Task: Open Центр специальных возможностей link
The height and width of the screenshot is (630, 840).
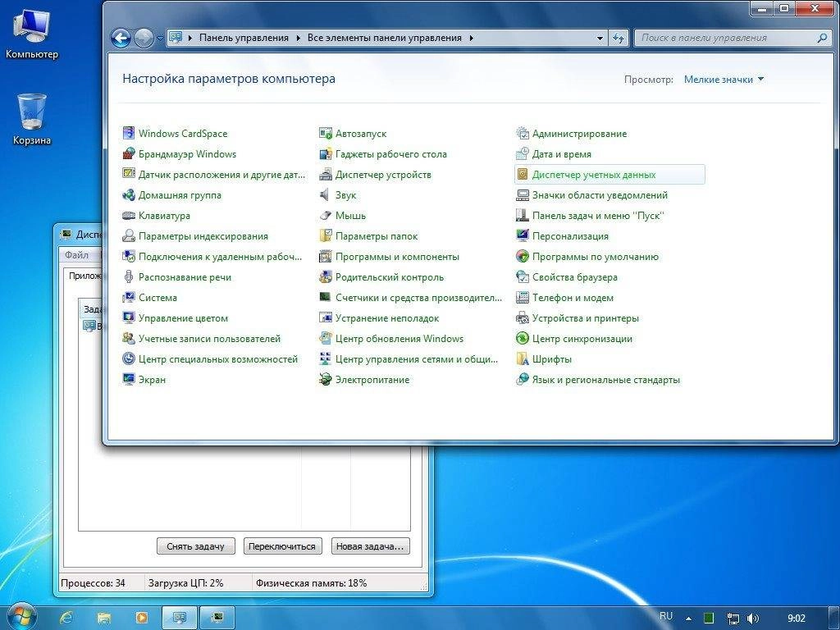Action: coord(218,359)
